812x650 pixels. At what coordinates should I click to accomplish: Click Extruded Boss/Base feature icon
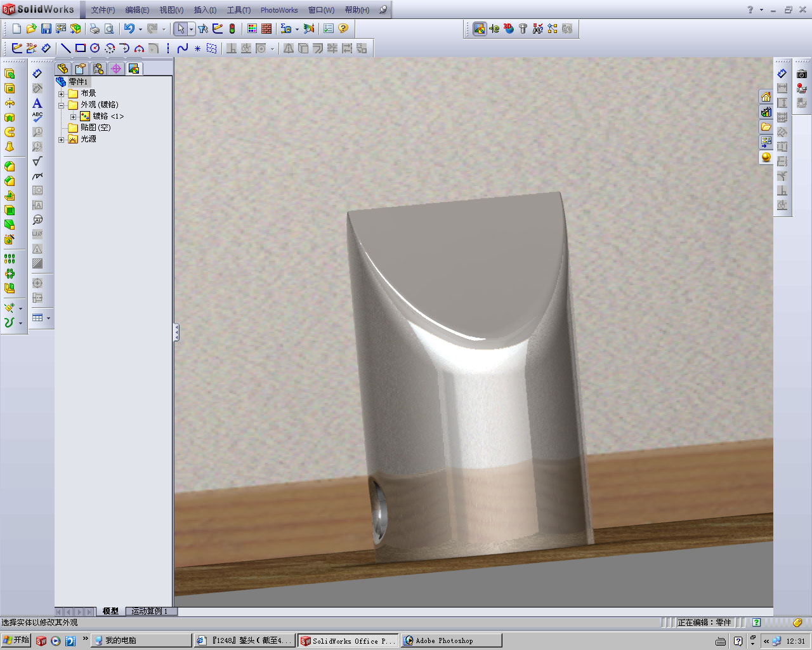click(x=10, y=74)
